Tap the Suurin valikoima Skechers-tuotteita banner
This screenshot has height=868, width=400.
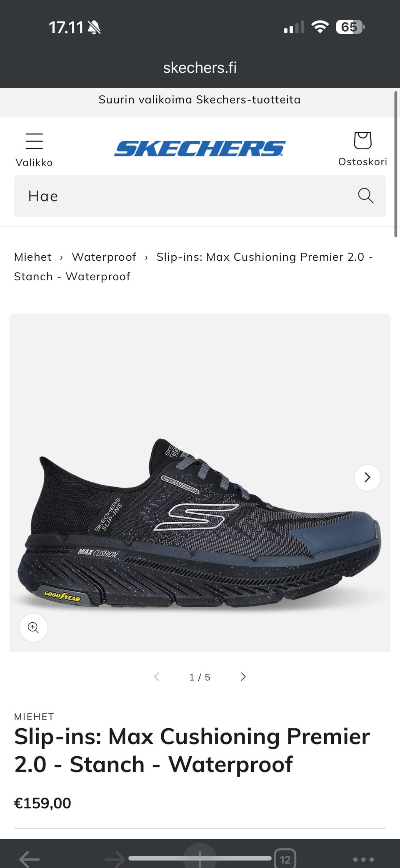click(x=200, y=100)
